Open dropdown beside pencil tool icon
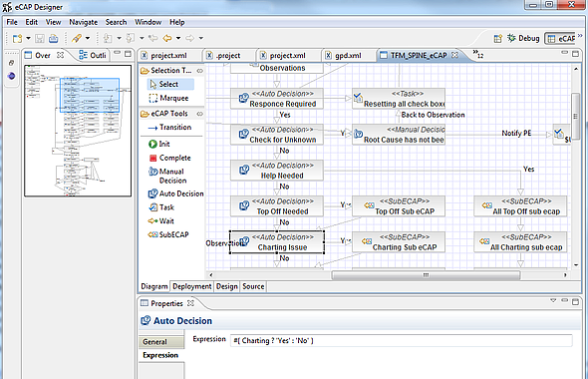This screenshot has height=379, width=588. (88, 38)
